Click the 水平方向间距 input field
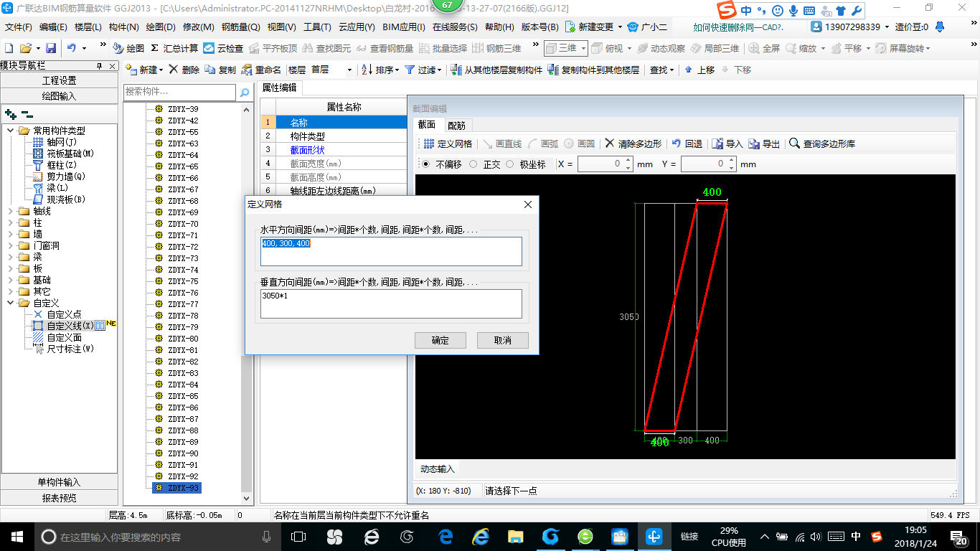Screen dimensions: 980x551 click(x=391, y=251)
